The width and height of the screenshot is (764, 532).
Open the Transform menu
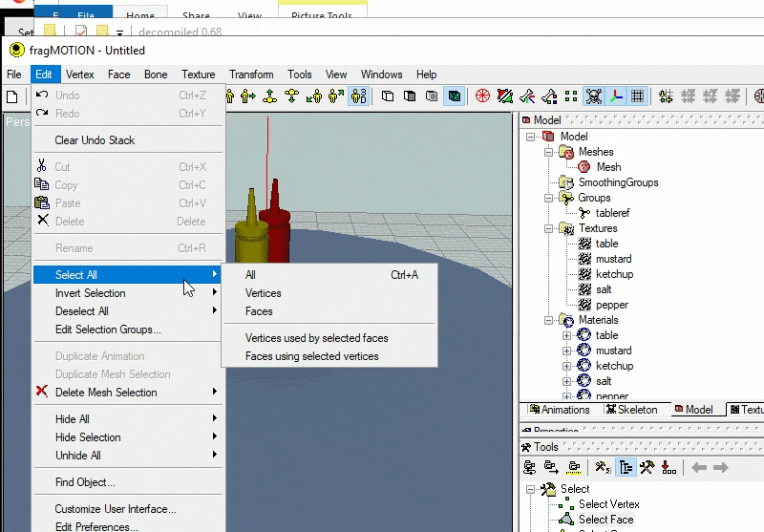251,74
